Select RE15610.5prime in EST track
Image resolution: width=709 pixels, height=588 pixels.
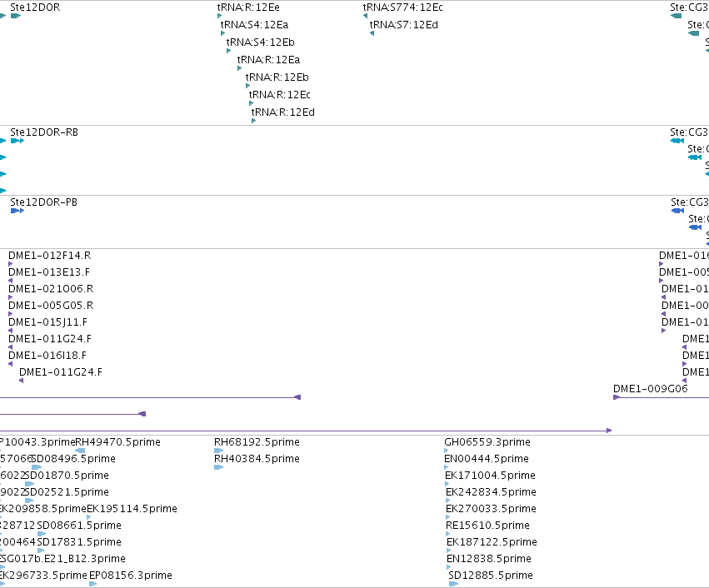(487, 526)
